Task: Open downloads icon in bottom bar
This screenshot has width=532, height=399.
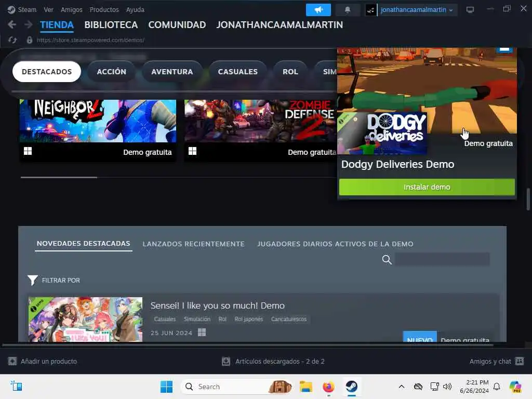Action: pyautogui.click(x=226, y=361)
